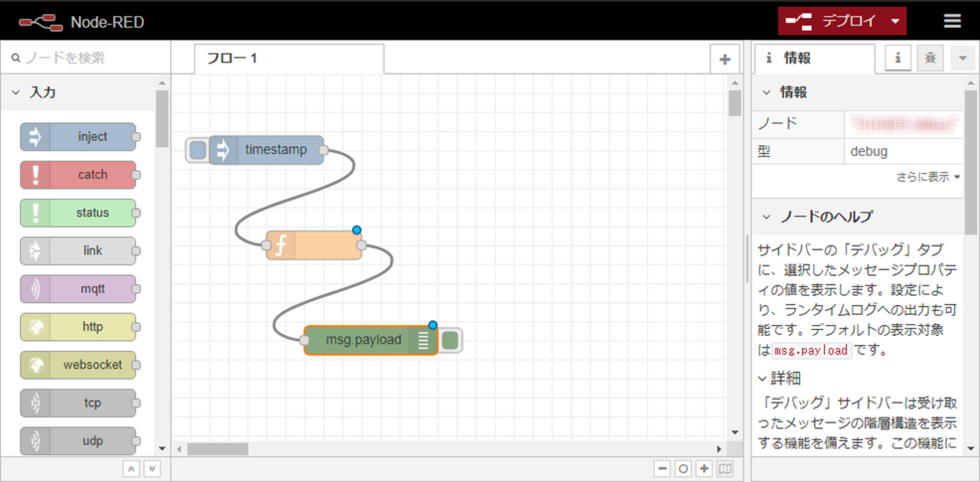980x482 pixels.
Task: Click the timestamp inject trigger button
Action: point(198,150)
